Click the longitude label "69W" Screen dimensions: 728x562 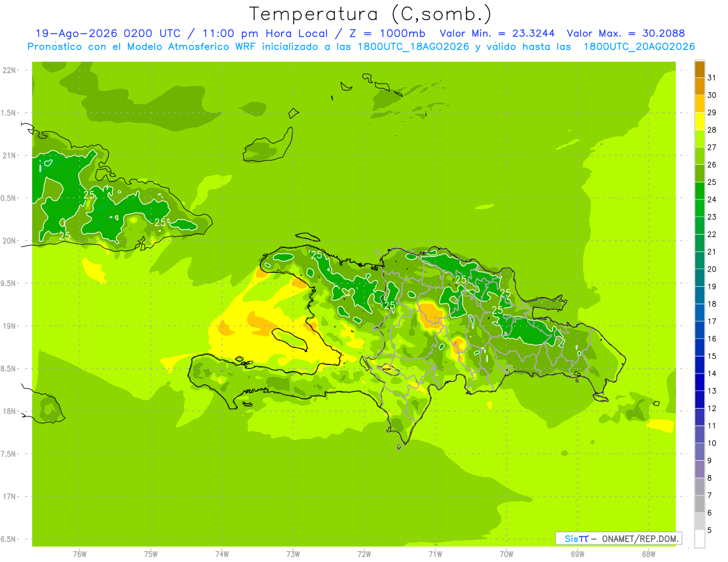tap(578, 554)
